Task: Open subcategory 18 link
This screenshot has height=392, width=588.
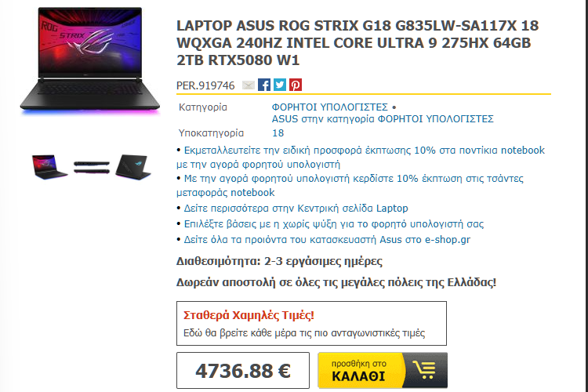Action: coord(278,133)
